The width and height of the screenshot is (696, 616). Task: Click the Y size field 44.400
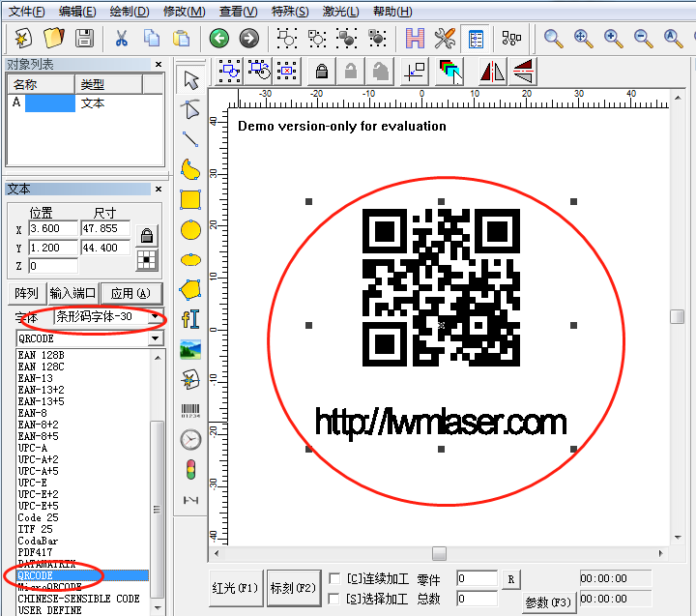point(105,248)
